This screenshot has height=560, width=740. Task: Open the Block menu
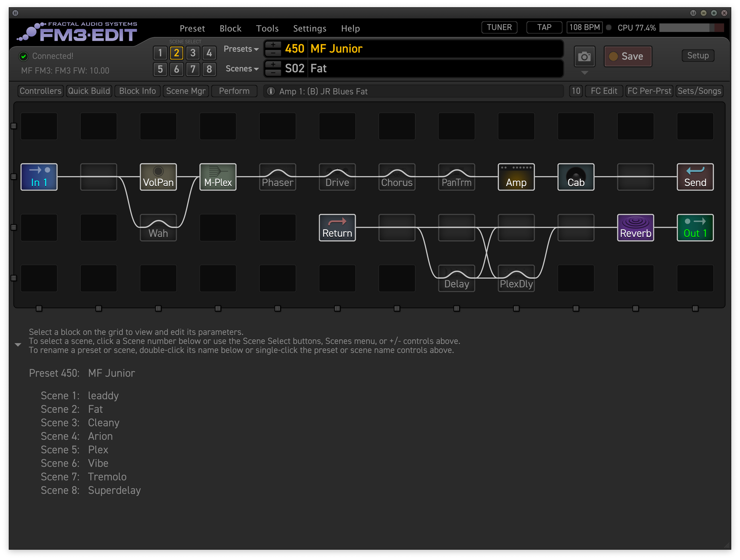point(230,29)
